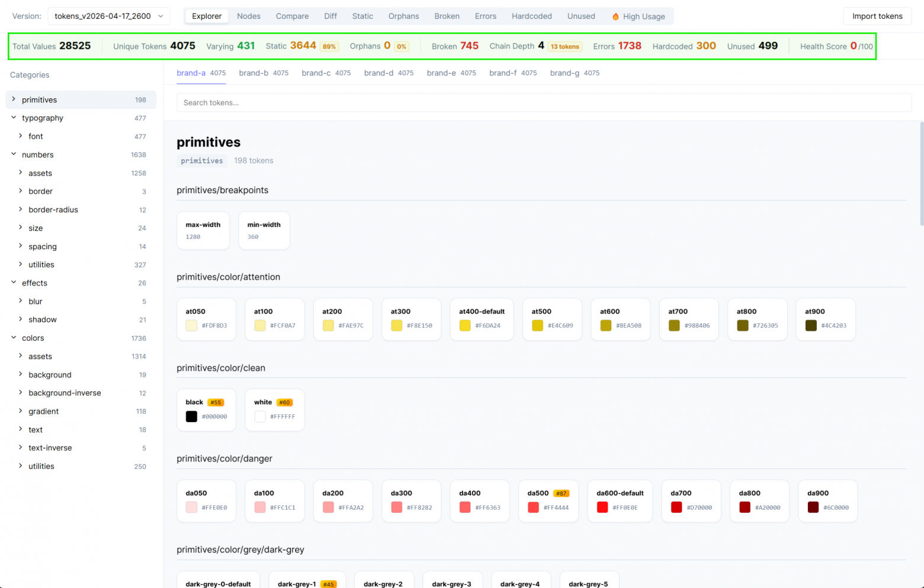Open the version selector dropdown

point(108,16)
